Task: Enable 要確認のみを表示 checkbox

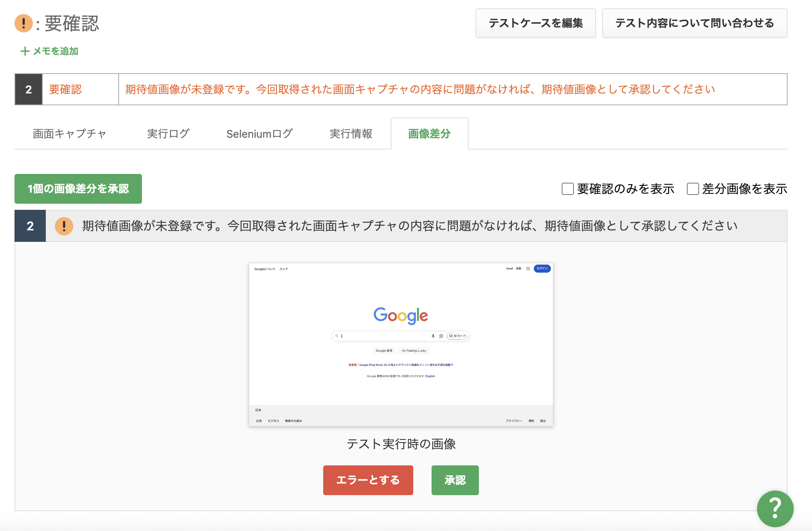Action: 567,189
